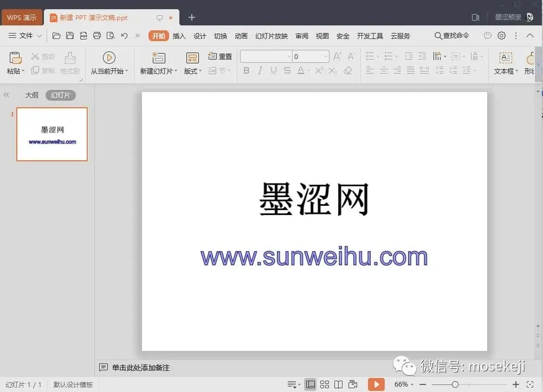Click 新建幻灯片 new slide icon
The image size is (543, 392).
[x=159, y=58]
